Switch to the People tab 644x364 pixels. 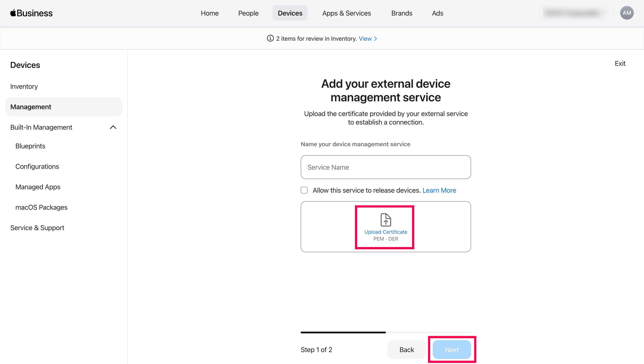point(248,13)
